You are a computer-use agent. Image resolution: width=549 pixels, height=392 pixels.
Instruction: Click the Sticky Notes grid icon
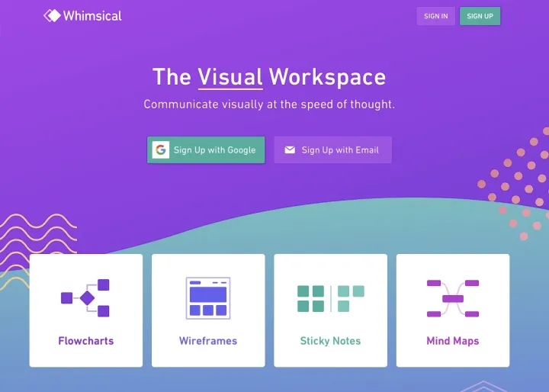click(x=330, y=298)
